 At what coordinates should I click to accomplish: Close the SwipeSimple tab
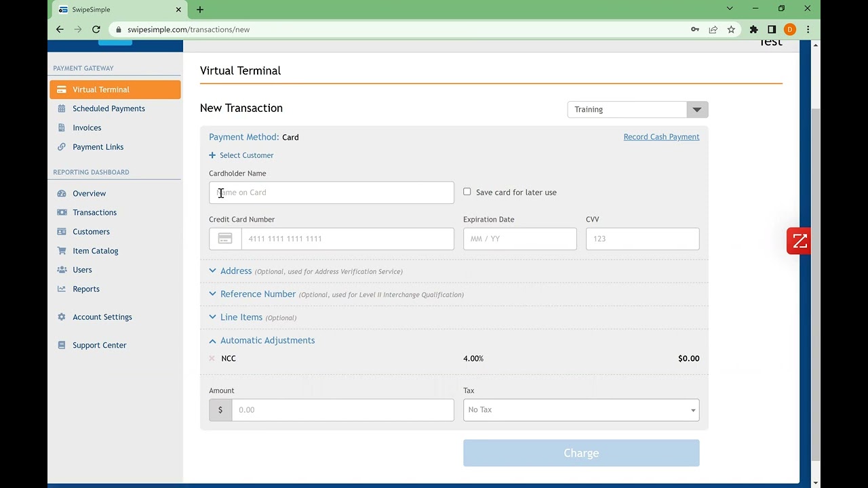pos(178,9)
